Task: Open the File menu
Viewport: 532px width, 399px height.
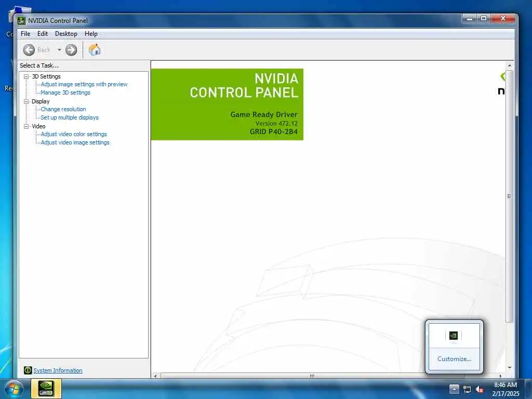Action: [25, 34]
